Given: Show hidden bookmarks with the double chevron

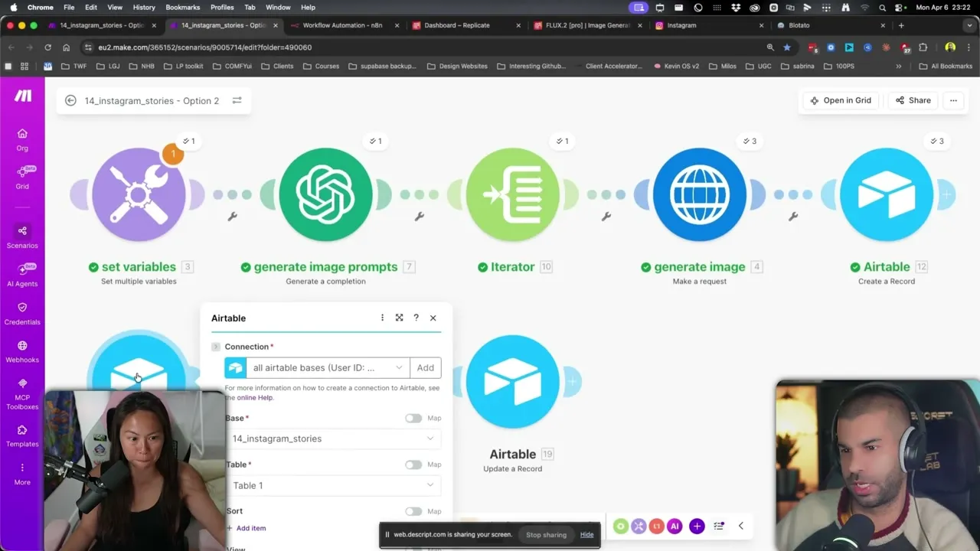Looking at the screenshot, I should pyautogui.click(x=899, y=66).
